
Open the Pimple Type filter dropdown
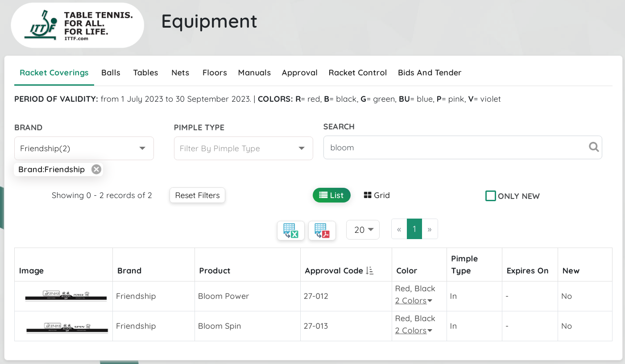(244, 148)
